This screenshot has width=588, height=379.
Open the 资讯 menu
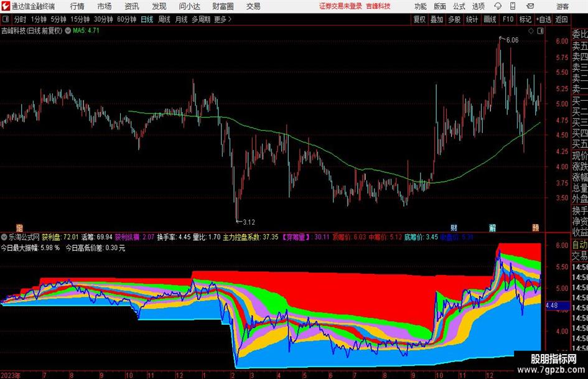132,6
